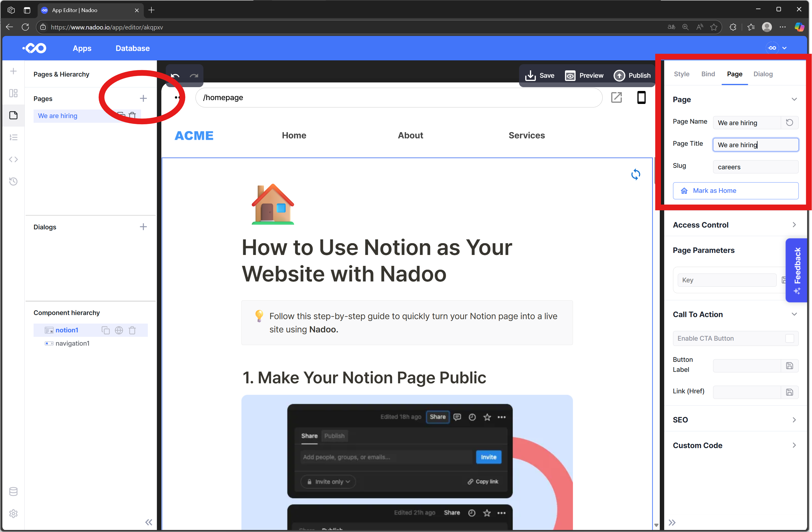Open the code view icon in sidebar
This screenshot has width=812, height=532.
tap(14, 159)
